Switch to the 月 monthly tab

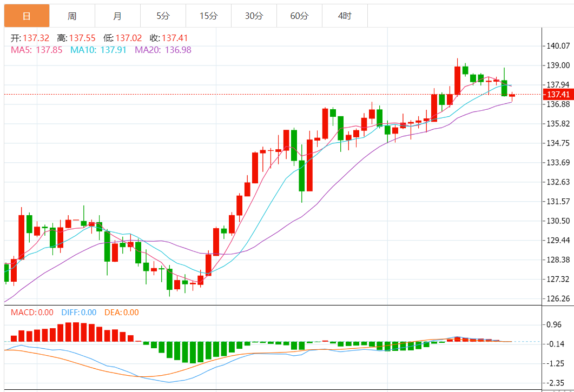[117, 16]
